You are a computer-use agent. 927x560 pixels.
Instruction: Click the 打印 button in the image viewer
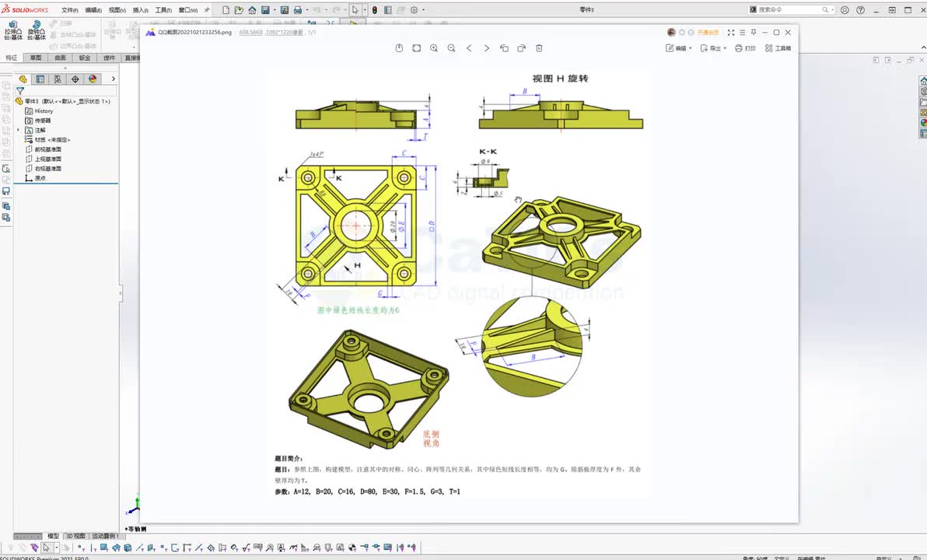[746, 48]
